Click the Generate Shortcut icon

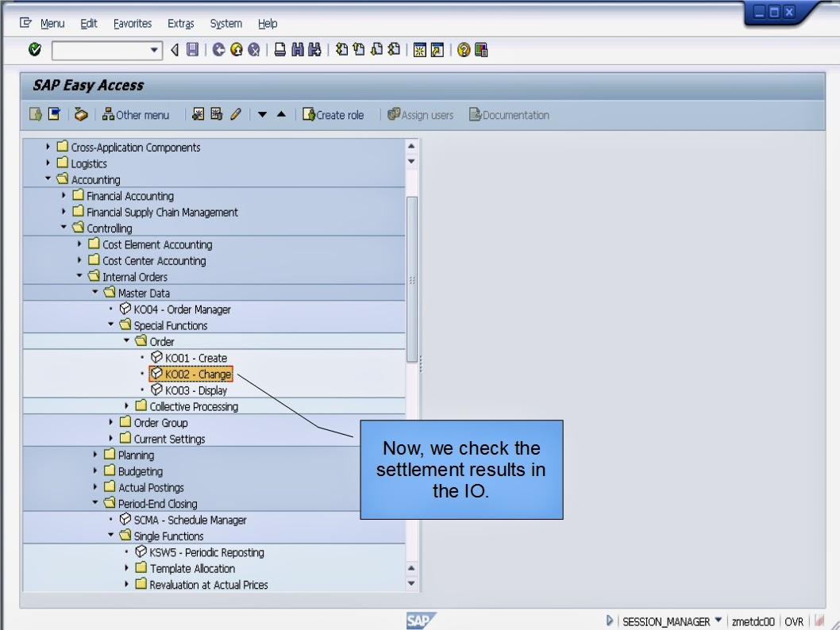click(437, 50)
